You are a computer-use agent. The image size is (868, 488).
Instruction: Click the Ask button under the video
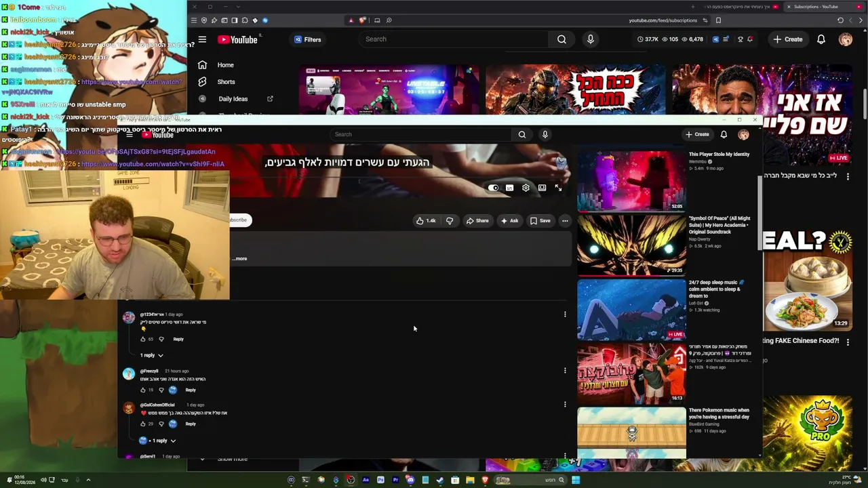point(509,220)
